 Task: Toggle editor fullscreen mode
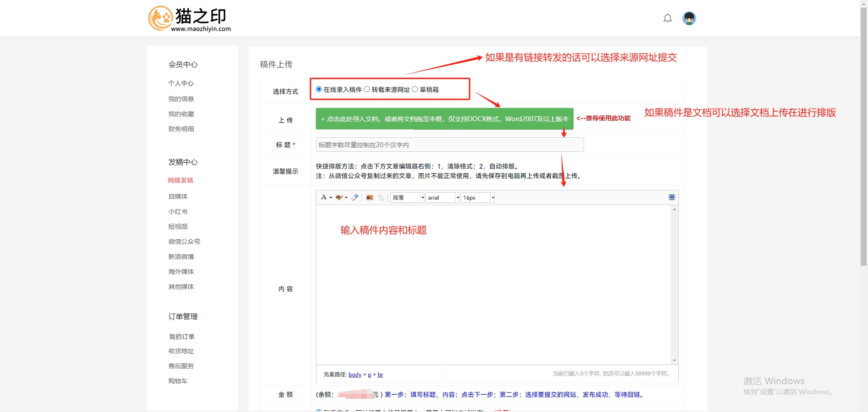click(672, 197)
